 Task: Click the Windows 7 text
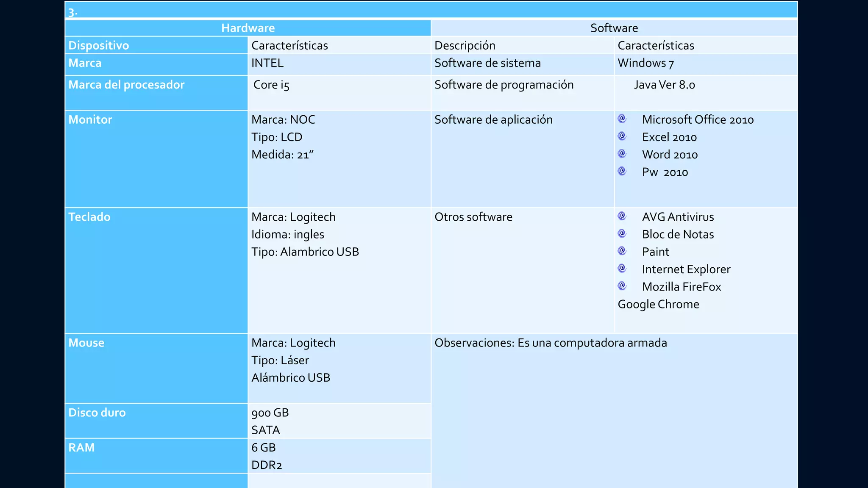tap(646, 63)
